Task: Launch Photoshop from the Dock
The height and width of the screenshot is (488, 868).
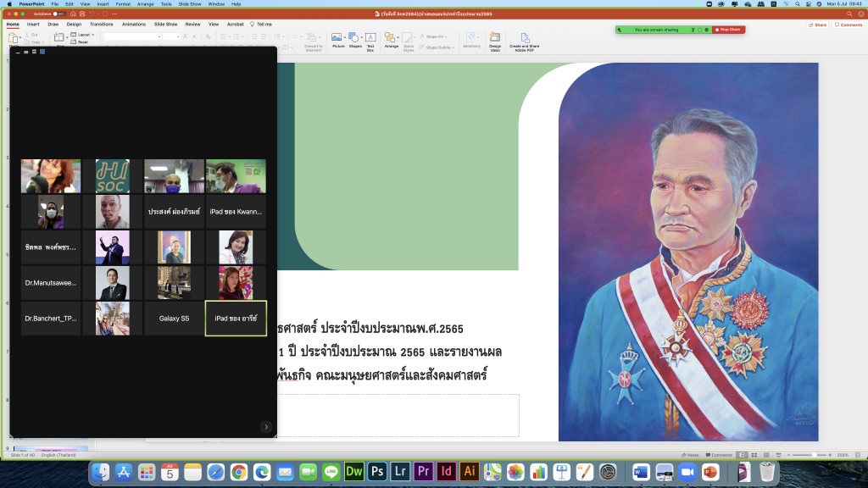Action: [377, 472]
